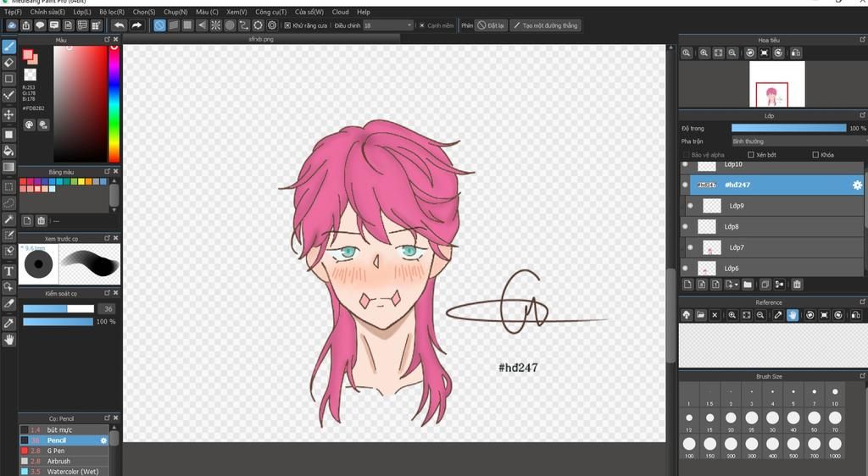This screenshot has height=476, width=868.
Task: Toggle visibility of layer Lớp9
Action: (690, 206)
